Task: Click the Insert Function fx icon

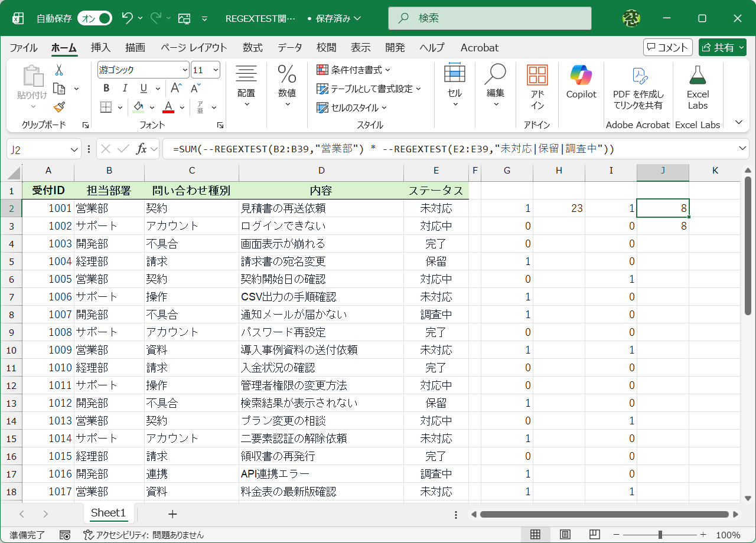Action: pos(142,149)
